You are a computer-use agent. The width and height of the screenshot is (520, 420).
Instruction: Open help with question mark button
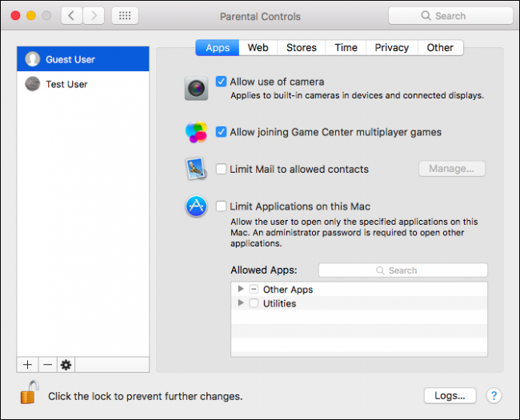pos(494,395)
